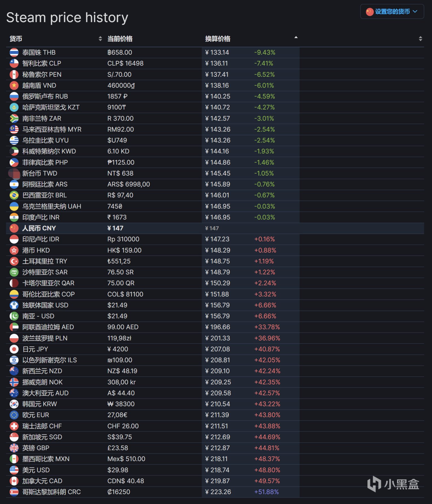
Task: Click the Ukraine flag icon for UAH
Action: pyautogui.click(x=14, y=207)
